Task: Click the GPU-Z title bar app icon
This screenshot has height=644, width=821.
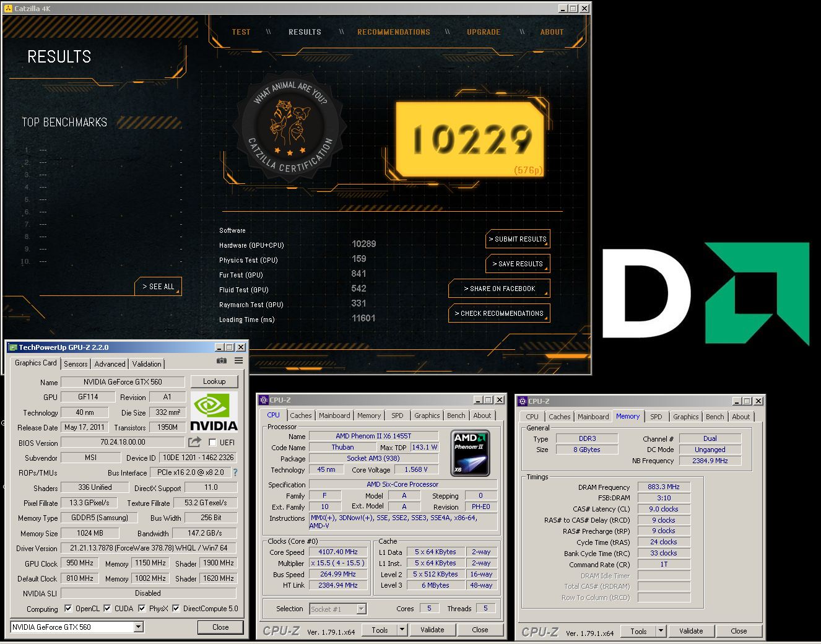Action: point(13,347)
